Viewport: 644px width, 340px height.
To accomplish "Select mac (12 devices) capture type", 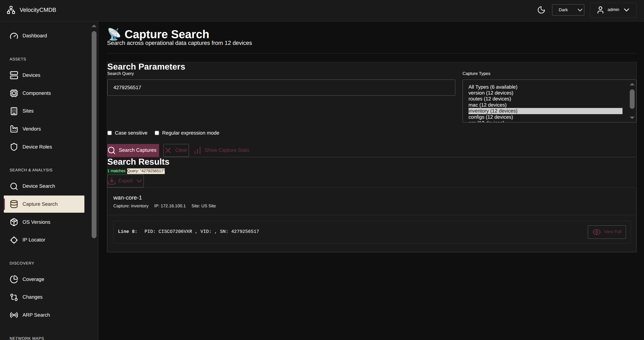I will tap(545, 105).
